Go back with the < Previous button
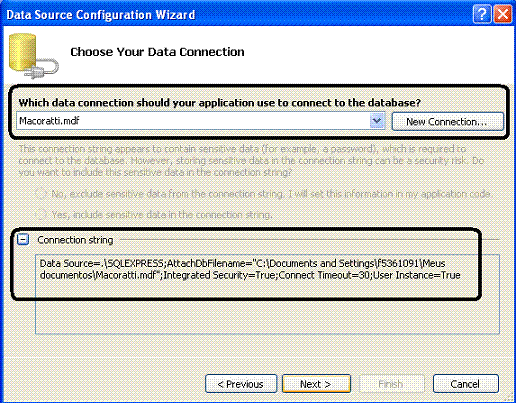 click(x=241, y=384)
